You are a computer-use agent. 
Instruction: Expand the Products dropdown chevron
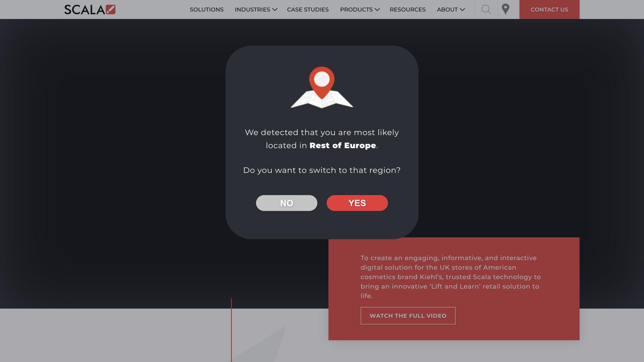click(x=377, y=10)
